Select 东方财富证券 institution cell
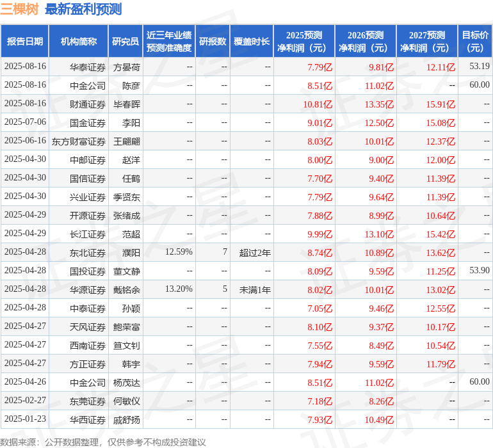The width and height of the screenshot is (493, 448). [x=79, y=141]
